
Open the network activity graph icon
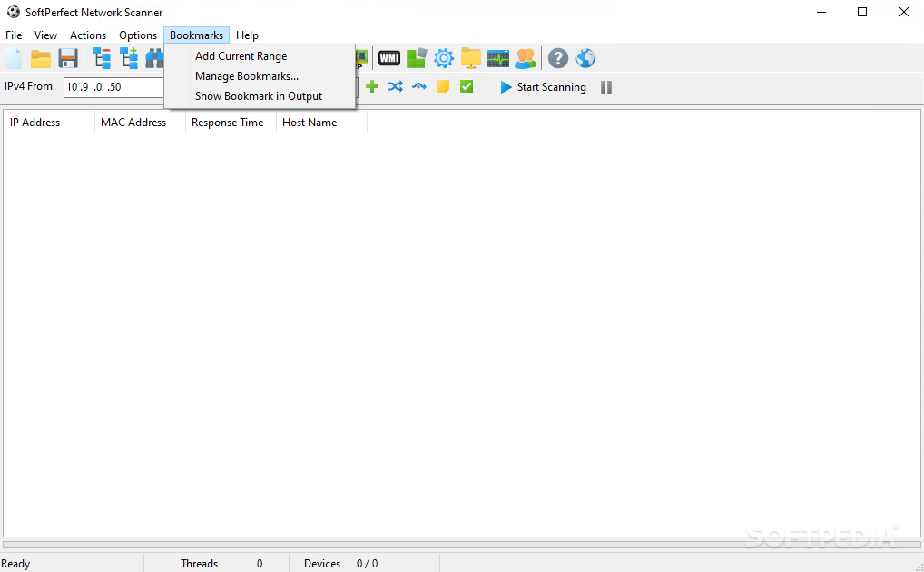pos(498,58)
